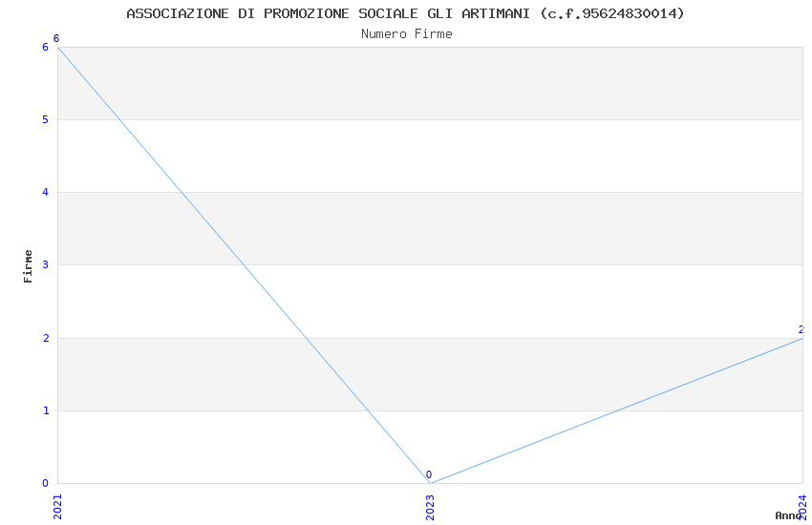This screenshot has width=812, height=525.
Task: Click the y-axis tick value 0
Action: point(46,483)
